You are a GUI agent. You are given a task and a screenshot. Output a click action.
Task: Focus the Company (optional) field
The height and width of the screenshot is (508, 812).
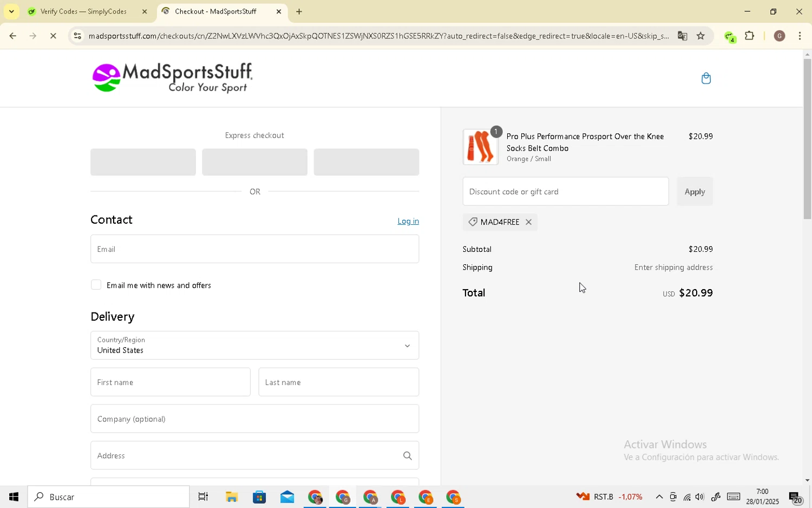click(x=254, y=419)
